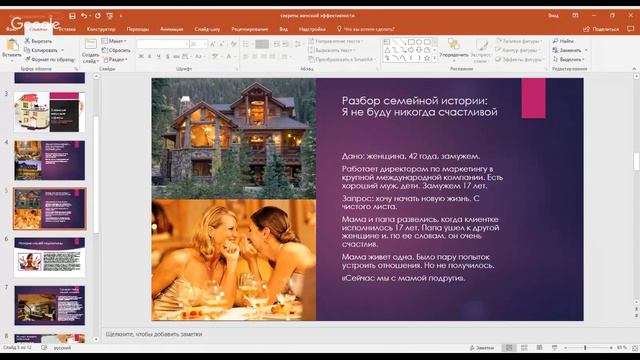Screen dimensions: 640x360
Task: Open the Файл tab
Action: 11,29
